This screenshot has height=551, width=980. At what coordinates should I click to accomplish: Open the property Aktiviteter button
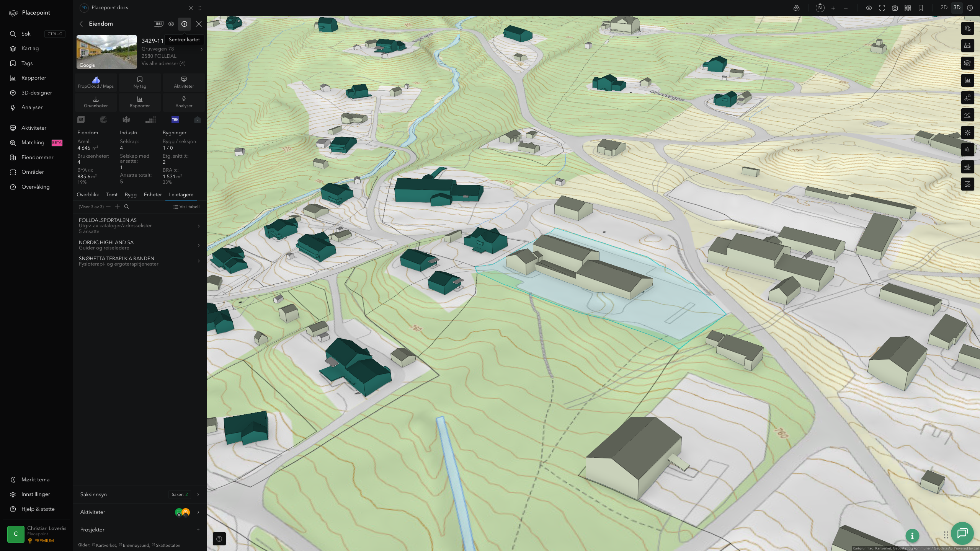pos(184,82)
